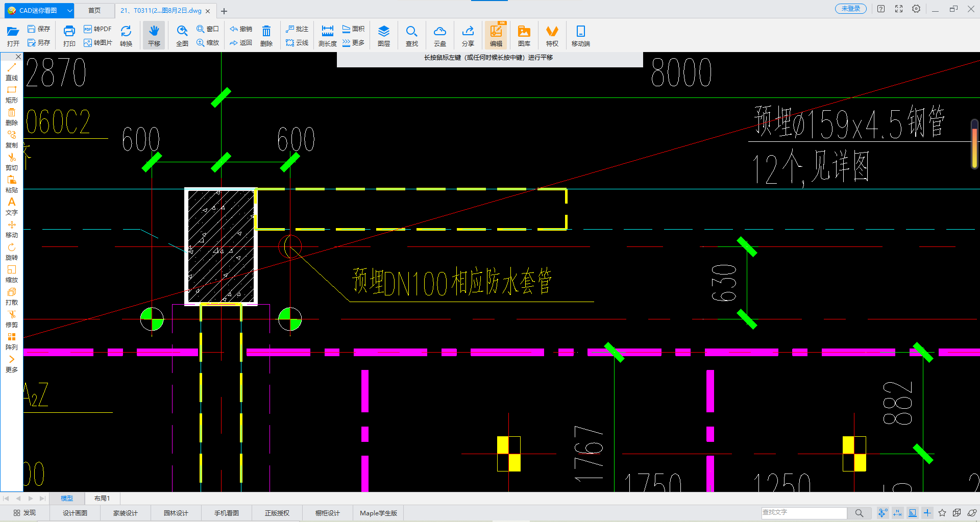Click star favorite icon in status bar
Image resolution: width=980 pixels, height=522 pixels.
tap(942, 513)
